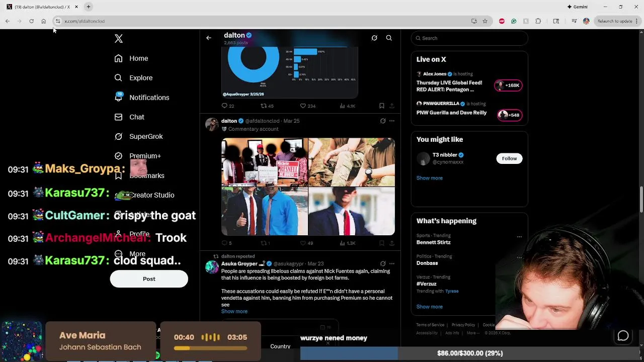Search dalton's profile posts icon
This screenshot has width=644, height=362.
[389, 38]
